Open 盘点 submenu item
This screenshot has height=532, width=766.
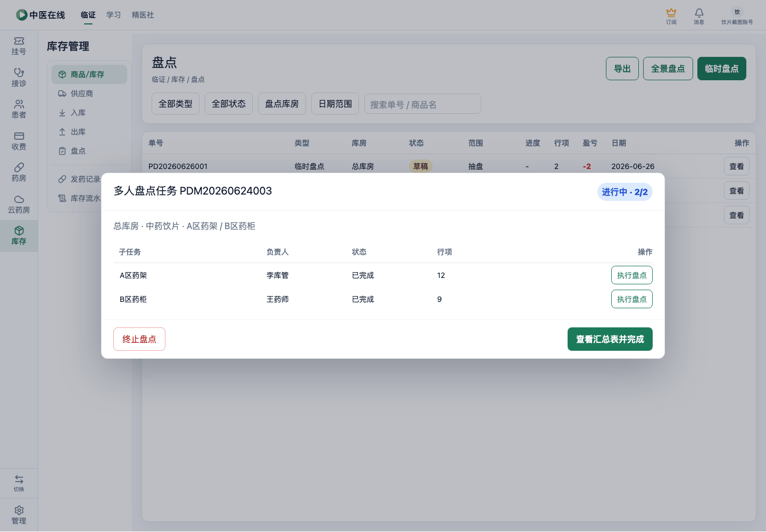click(x=89, y=151)
